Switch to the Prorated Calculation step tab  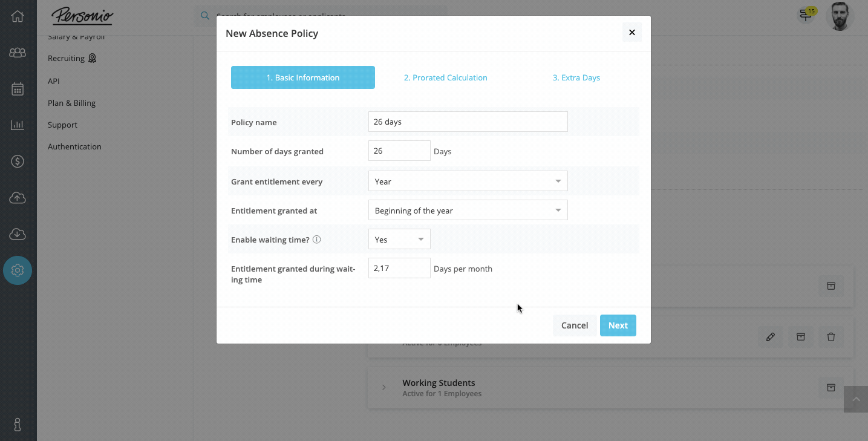tap(446, 77)
